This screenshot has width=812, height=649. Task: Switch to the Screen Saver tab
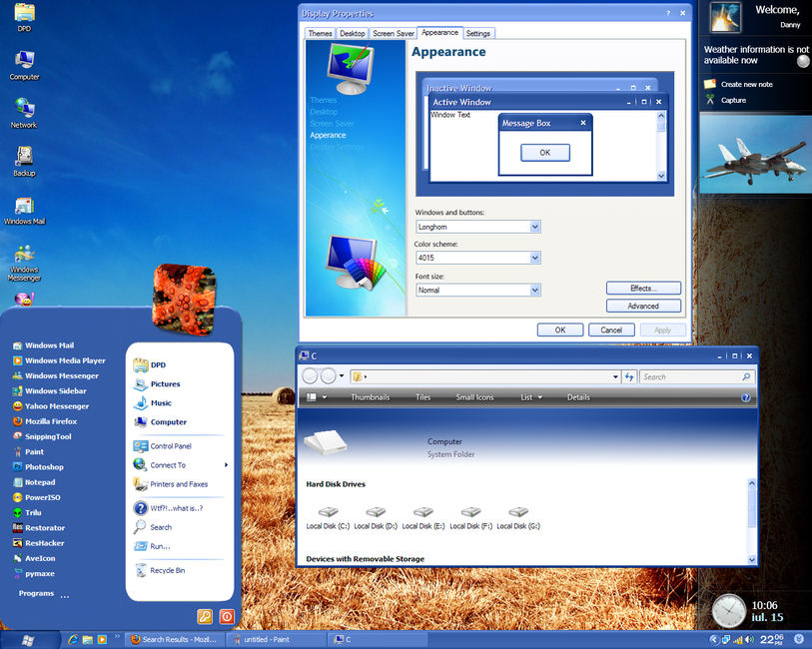tap(394, 33)
